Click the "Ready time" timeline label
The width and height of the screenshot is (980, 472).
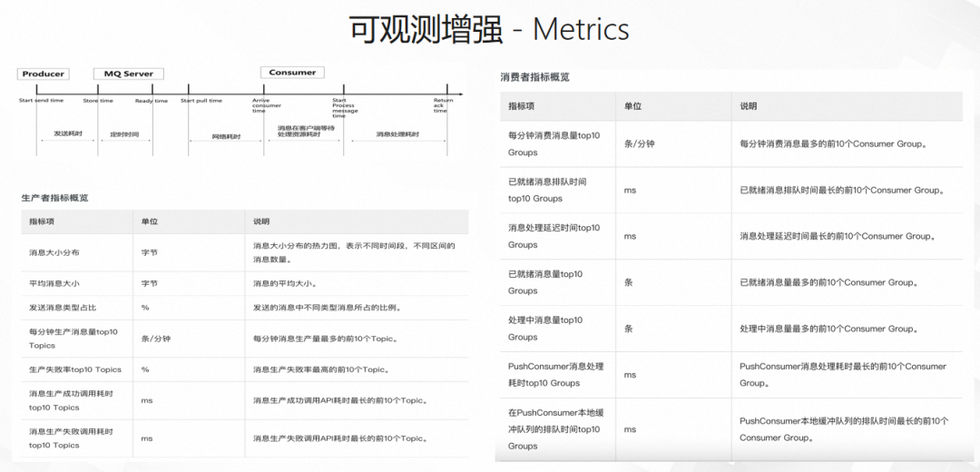click(x=152, y=101)
